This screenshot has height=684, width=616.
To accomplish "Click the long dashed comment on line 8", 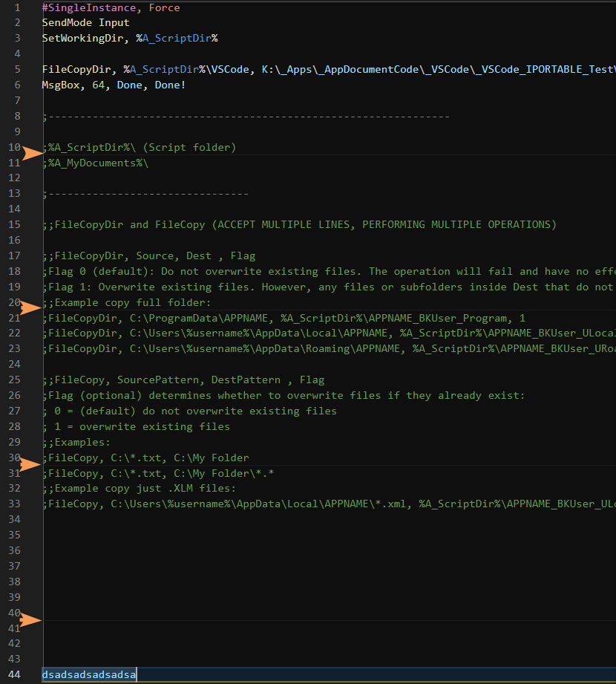I will pyautogui.click(x=246, y=117).
